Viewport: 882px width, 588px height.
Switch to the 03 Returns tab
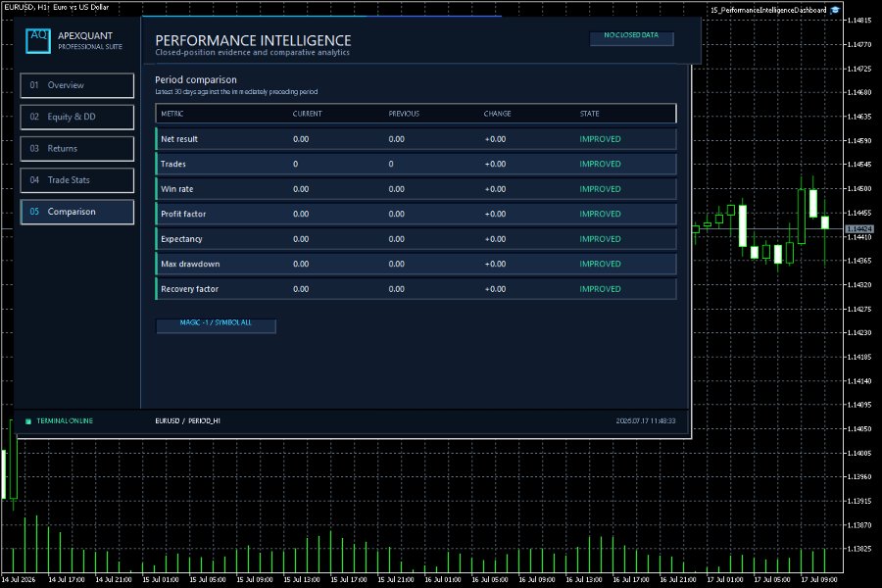[x=77, y=149]
